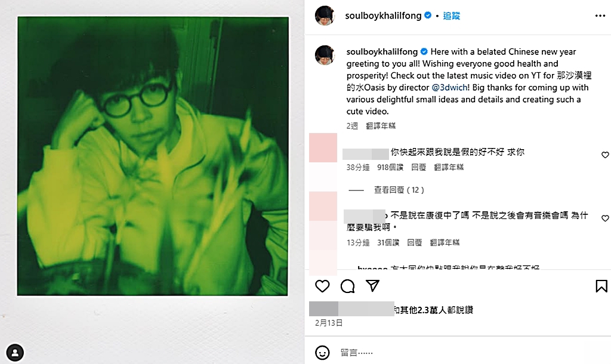This screenshot has width=611, height=364.
Task: Follow the account via 追蹤
Action: (451, 16)
